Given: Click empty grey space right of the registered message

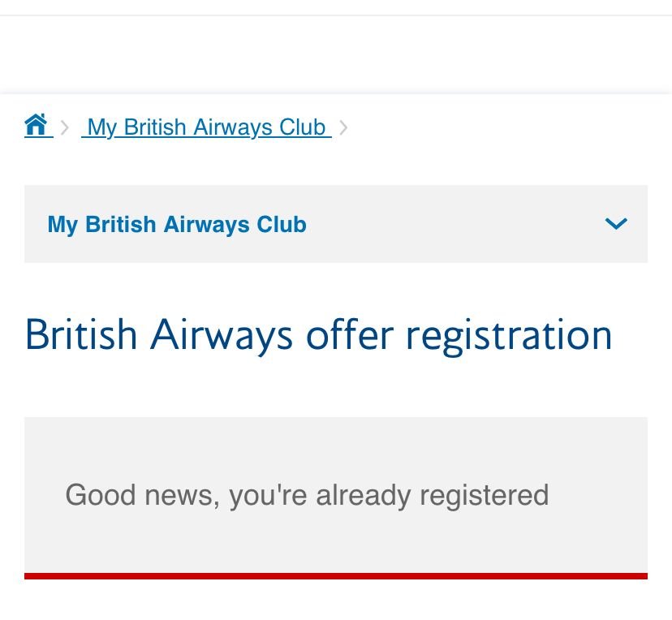Looking at the screenshot, I should [601, 495].
